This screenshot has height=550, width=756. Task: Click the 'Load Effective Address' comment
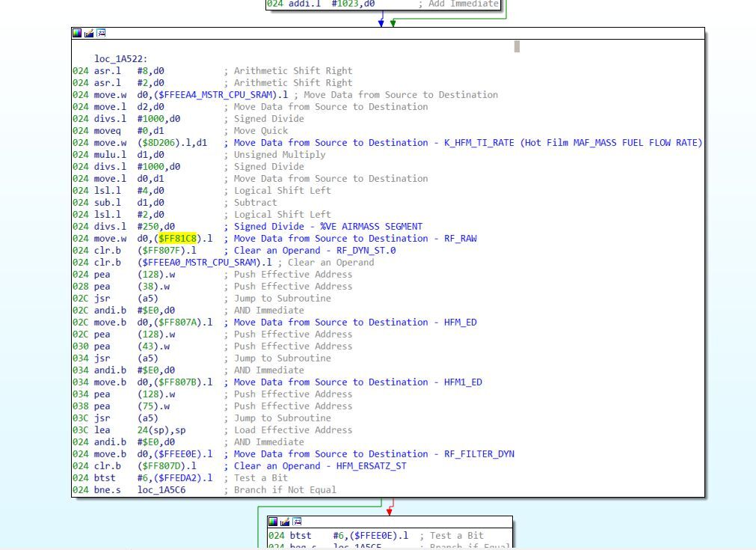(x=293, y=430)
